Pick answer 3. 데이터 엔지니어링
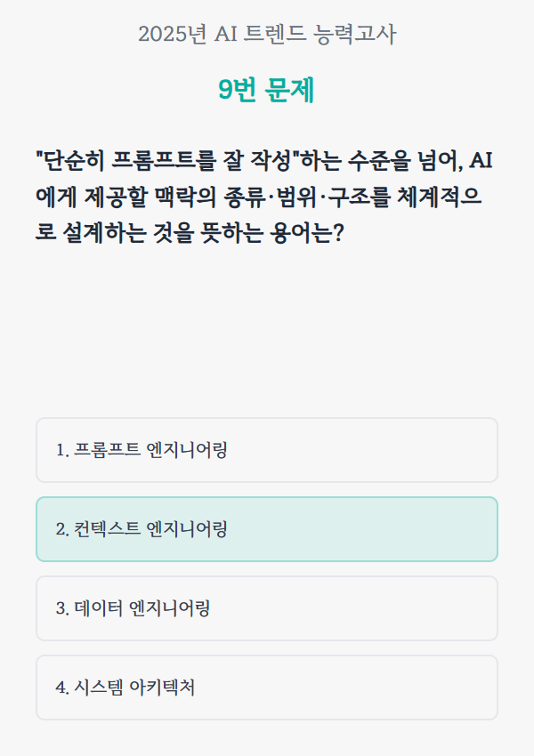The width and height of the screenshot is (534, 756). coord(266,608)
